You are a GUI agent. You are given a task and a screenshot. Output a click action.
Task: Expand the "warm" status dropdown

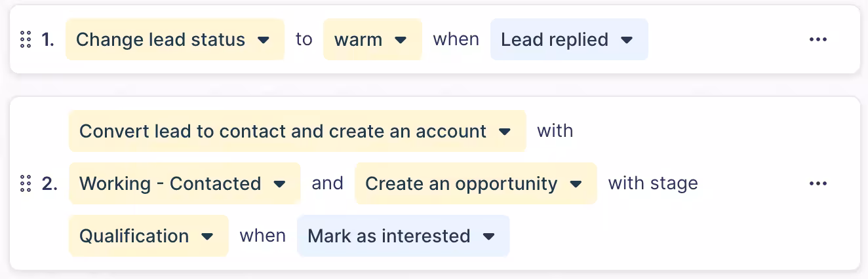[x=371, y=39]
